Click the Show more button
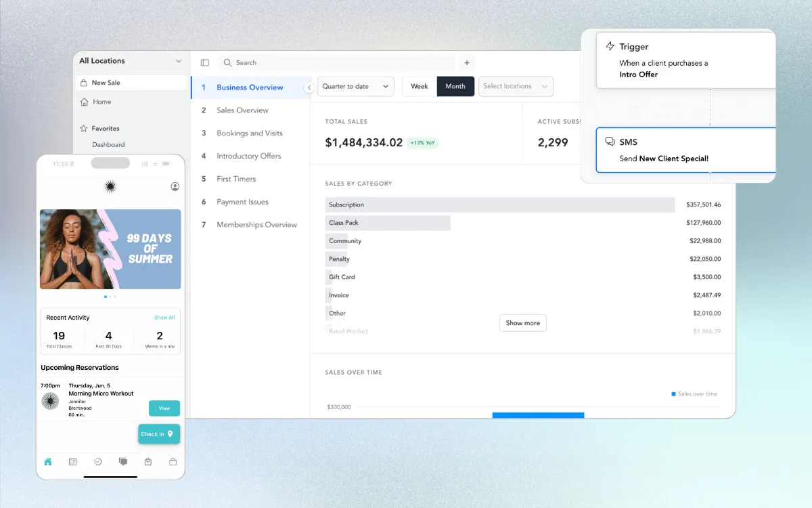This screenshot has width=812, height=508. pyautogui.click(x=523, y=323)
